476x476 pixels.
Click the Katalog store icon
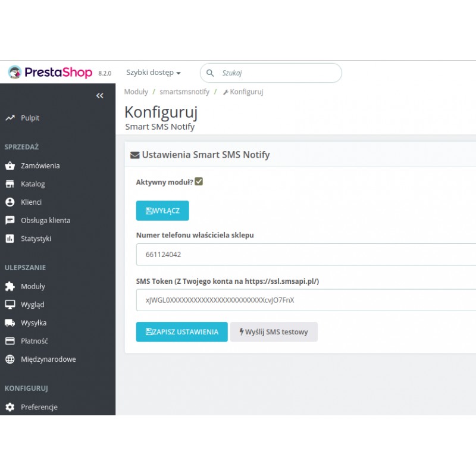click(x=10, y=184)
